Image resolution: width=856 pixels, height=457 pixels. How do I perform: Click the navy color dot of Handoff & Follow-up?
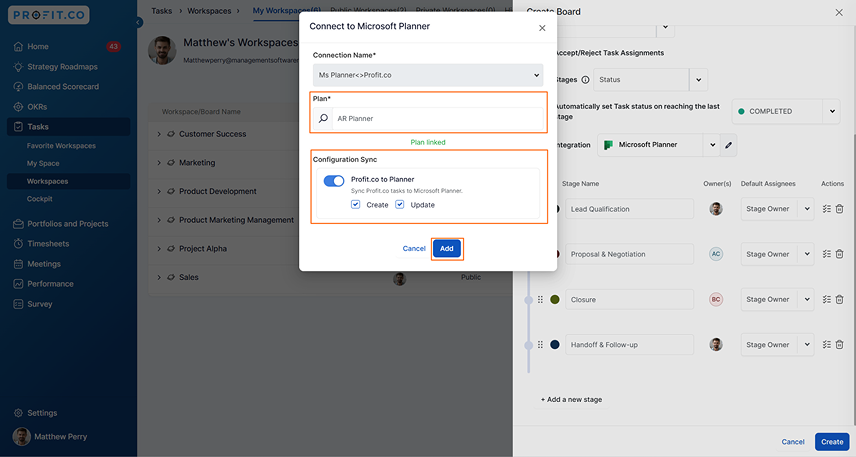point(555,345)
